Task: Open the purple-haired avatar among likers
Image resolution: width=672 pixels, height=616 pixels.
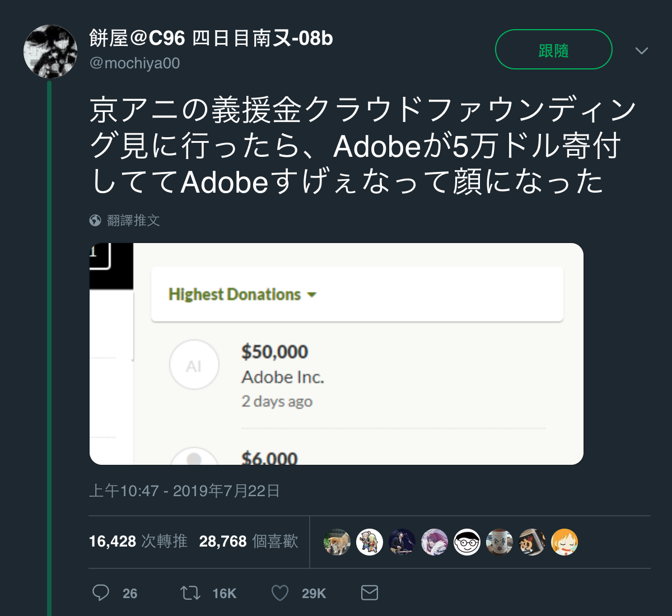Action: point(435,542)
